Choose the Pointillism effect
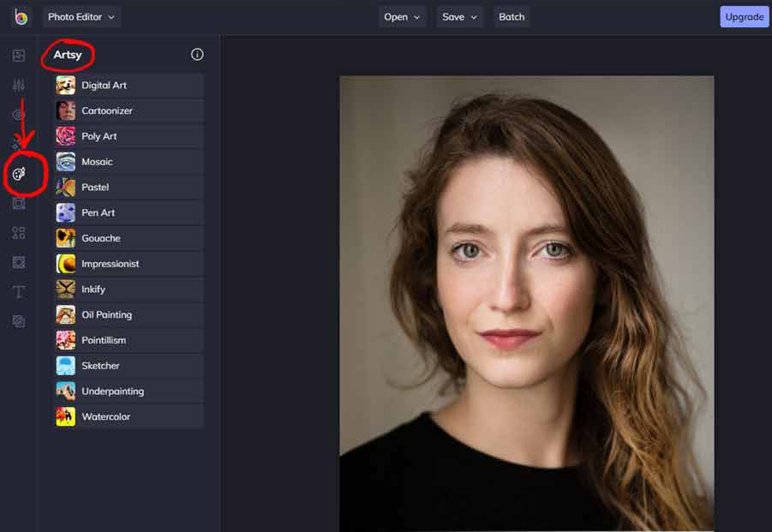The width and height of the screenshot is (772, 532). 129,340
